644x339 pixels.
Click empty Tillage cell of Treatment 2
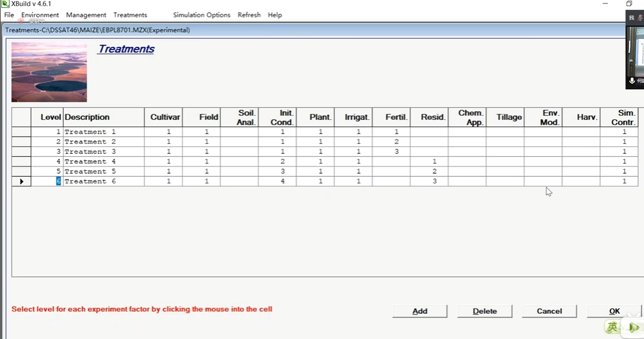click(x=505, y=141)
